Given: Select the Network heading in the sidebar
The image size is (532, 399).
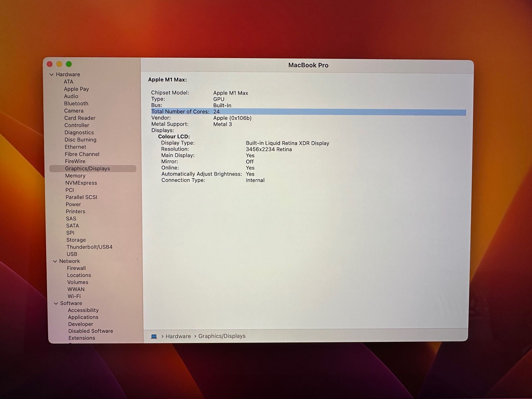Looking at the screenshot, I should pos(69,261).
